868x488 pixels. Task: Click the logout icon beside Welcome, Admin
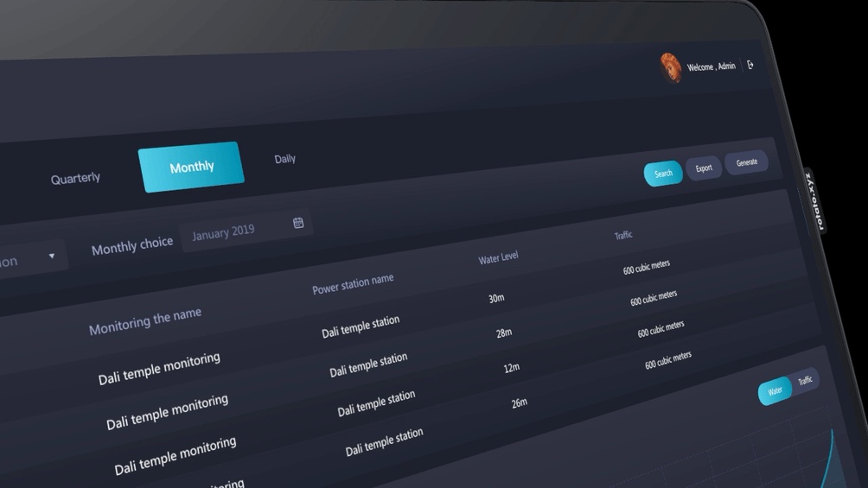pyautogui.click(x=750, y=65)
